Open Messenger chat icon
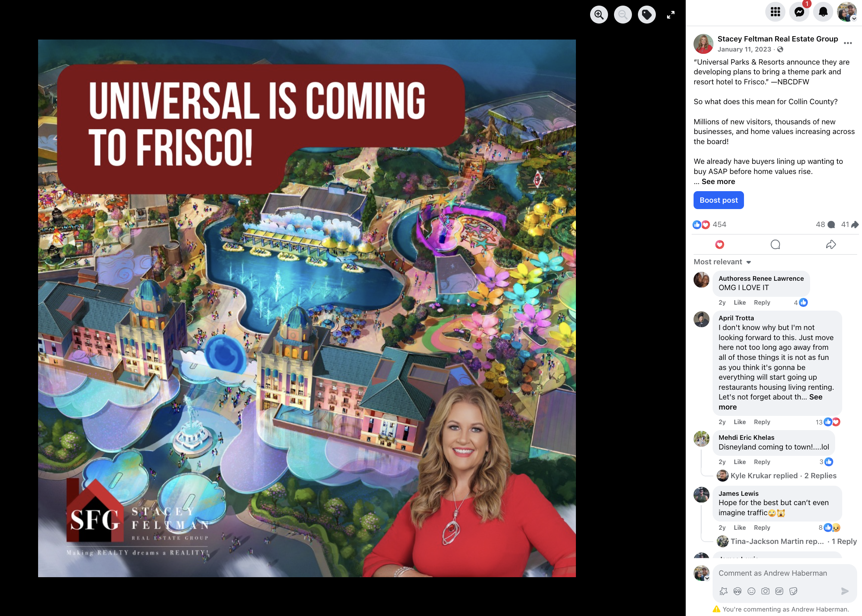862x616 pixels. click(799, 12)
